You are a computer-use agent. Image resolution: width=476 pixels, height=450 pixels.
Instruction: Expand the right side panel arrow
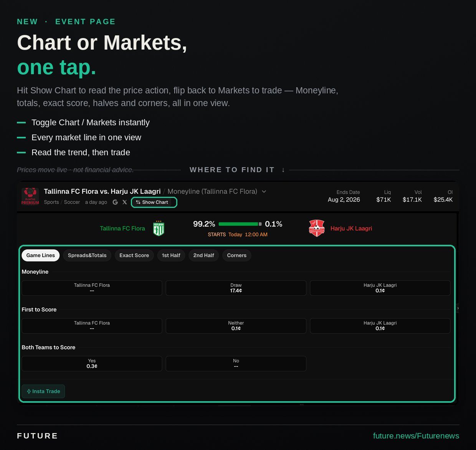[x=458, y=308]
